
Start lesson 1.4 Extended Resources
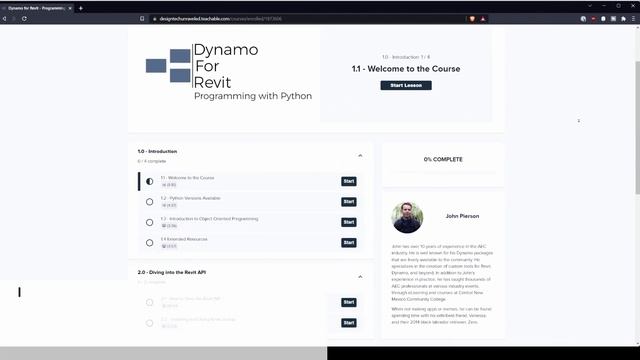point(349,242)
